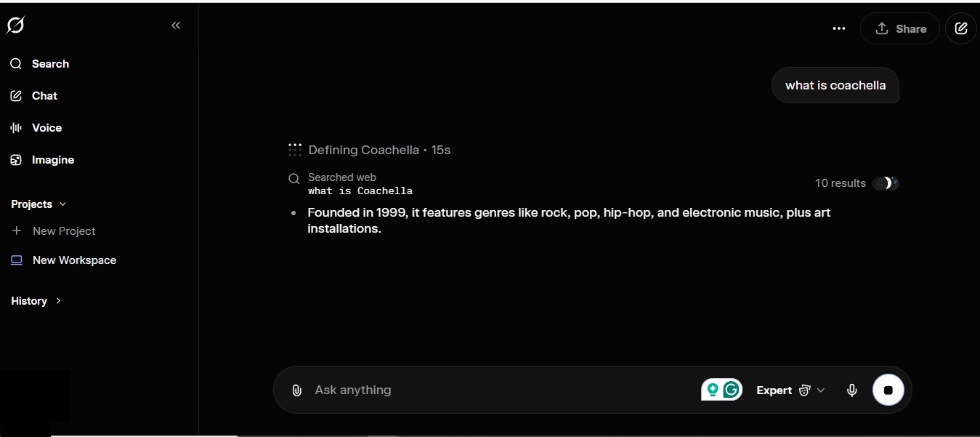Click the Grammarly extension icon

click(x=732, y=390)
